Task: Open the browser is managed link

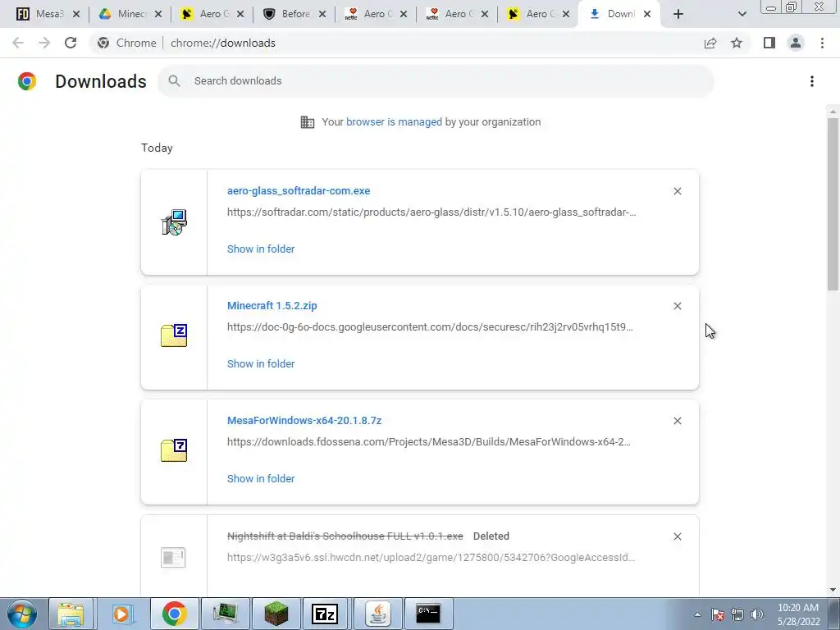Action: [394, 122]
